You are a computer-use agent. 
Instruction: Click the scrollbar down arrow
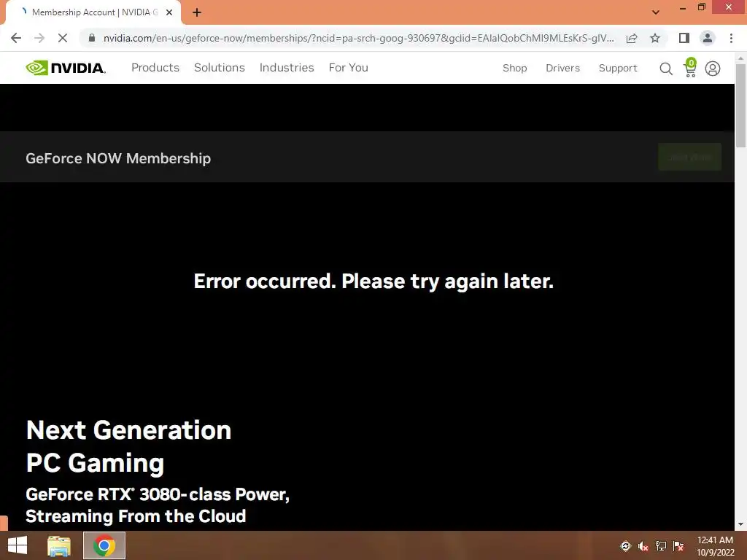tap(740, 525)
